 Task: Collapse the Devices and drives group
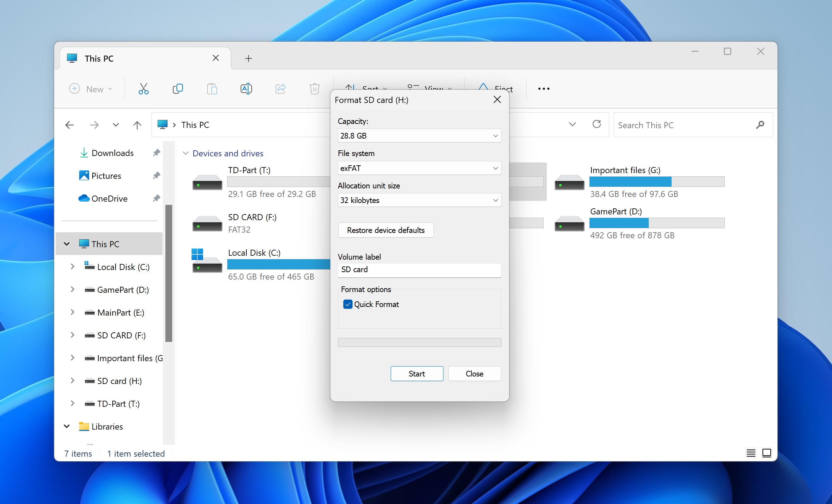(x=185, y=153)
